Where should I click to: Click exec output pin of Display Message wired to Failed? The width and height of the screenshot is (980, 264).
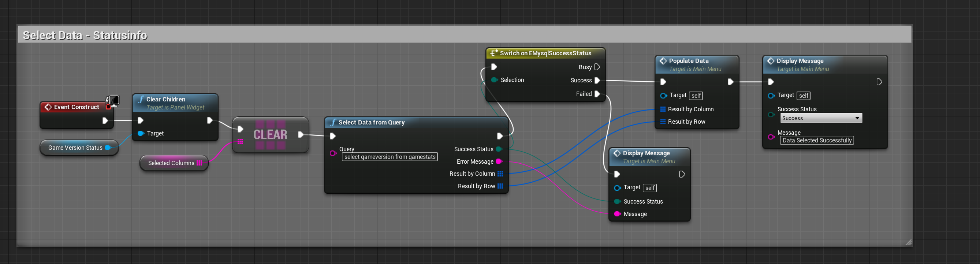[x=682, y=174]
